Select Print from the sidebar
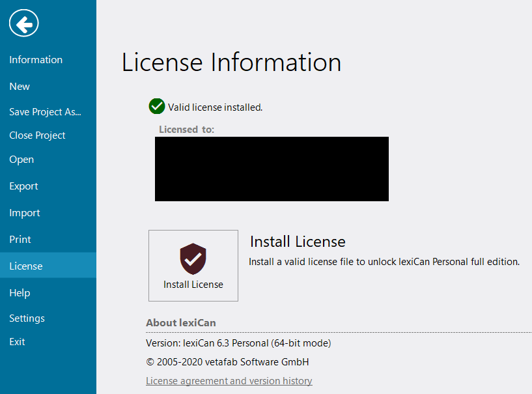Image resolution: width=532 pixels, height=394 pixels. point(20,240)
